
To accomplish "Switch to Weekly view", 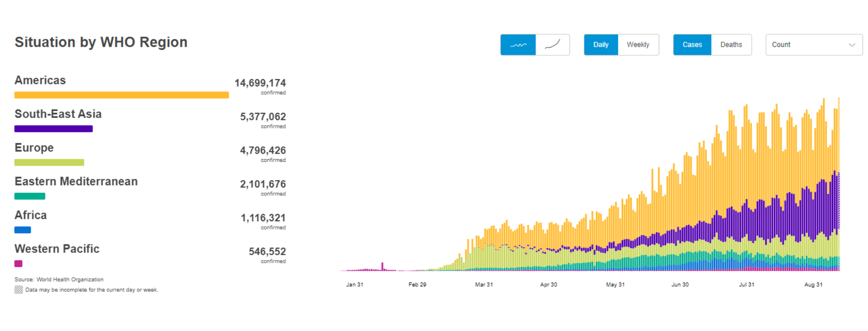I will 638,45.
